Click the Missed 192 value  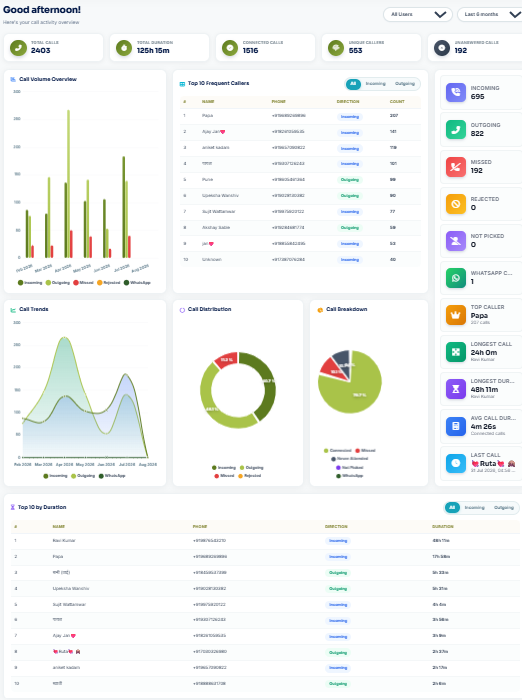[x=476, y=171]
